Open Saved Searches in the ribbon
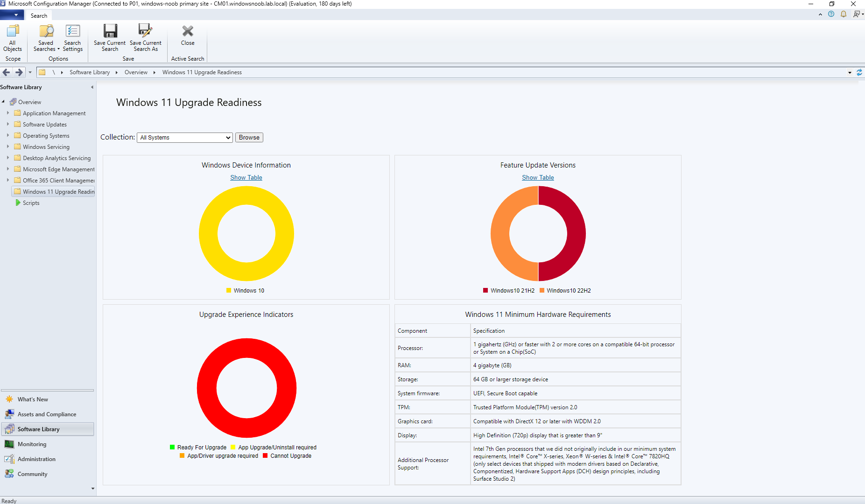This screenshot has height=504, width=865. click(x=46, y=38)
